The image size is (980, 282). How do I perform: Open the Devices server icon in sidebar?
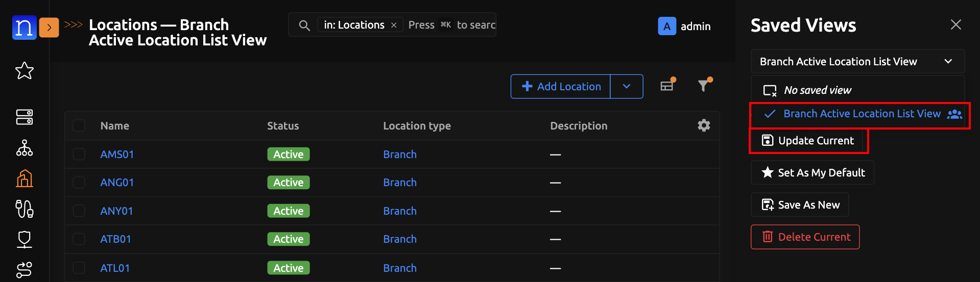pos(24,117)
